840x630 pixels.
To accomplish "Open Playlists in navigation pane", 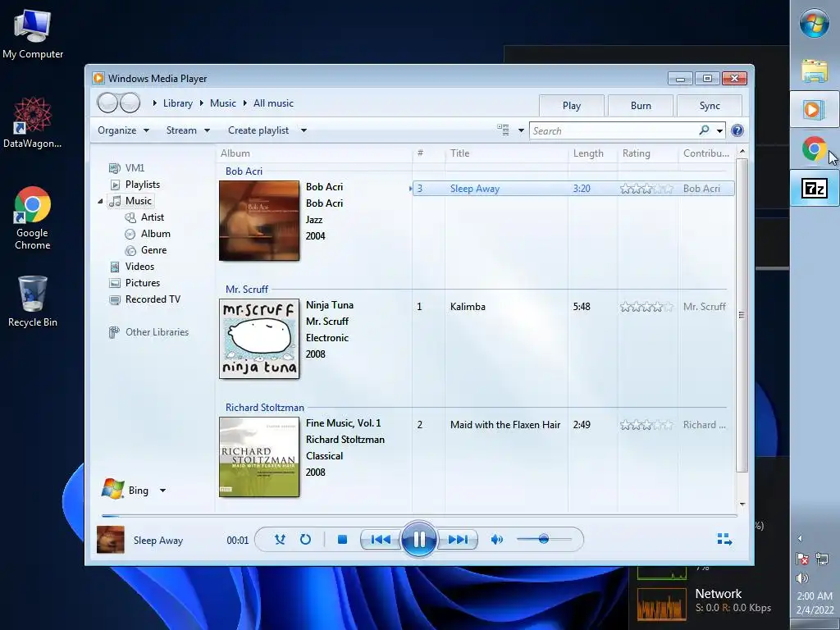I will (x=135, y=185).
